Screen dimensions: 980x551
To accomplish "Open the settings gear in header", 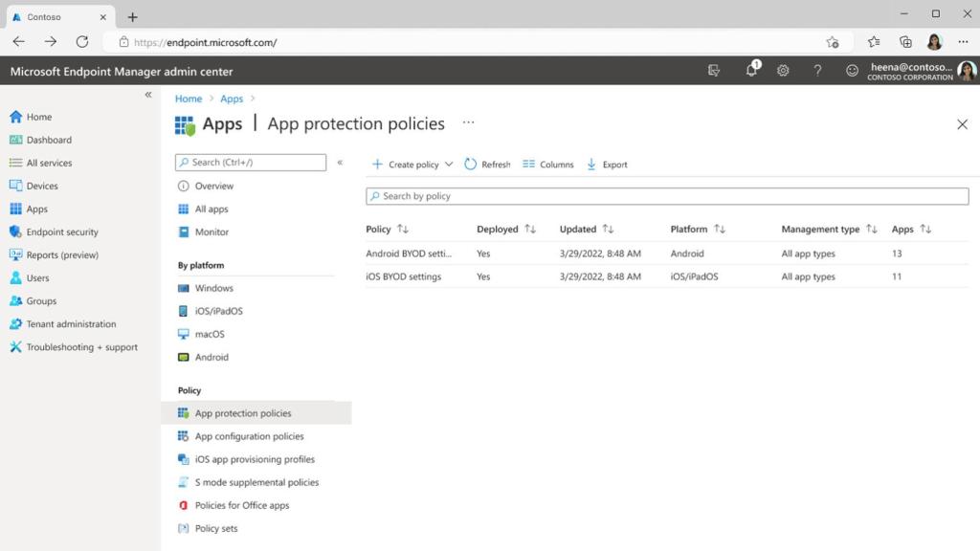I will (783, 71).
